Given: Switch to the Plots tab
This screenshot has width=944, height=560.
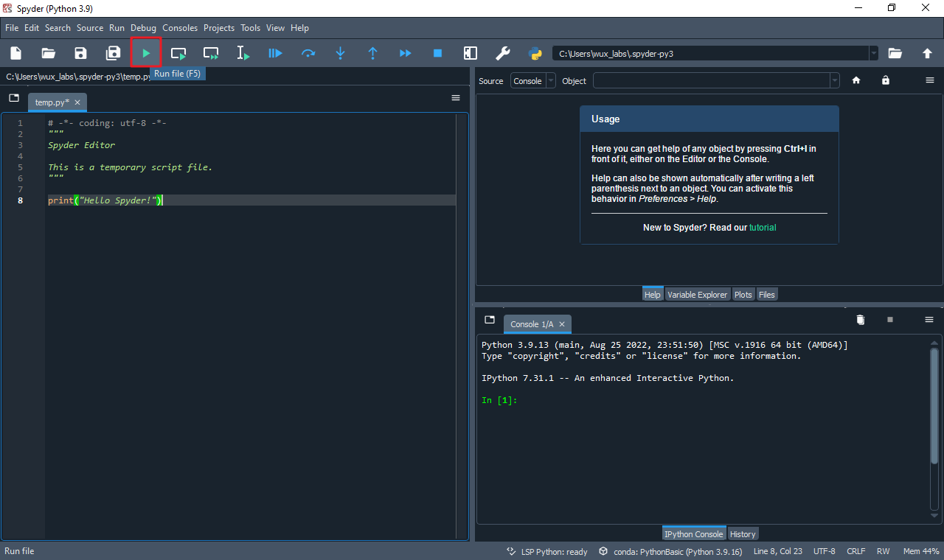Looking at the screenshot, I should pyautogui.click(x=743, y=294).
